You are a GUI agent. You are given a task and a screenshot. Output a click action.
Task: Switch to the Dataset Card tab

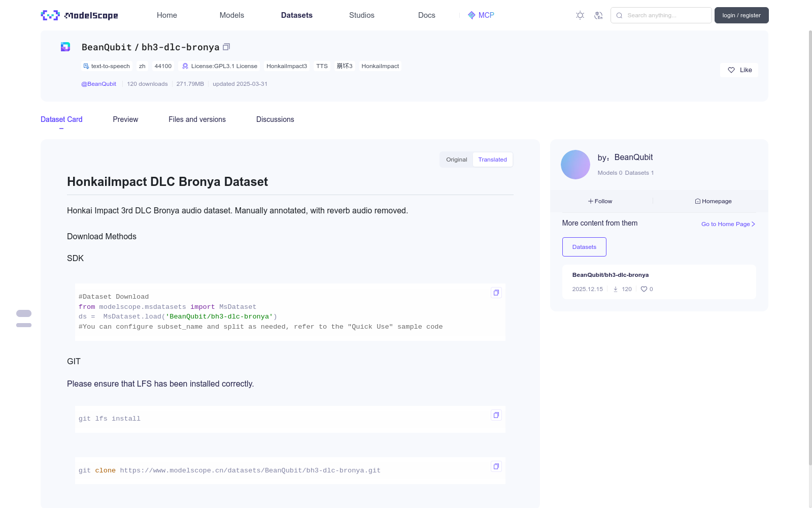(x=61, y=119)
